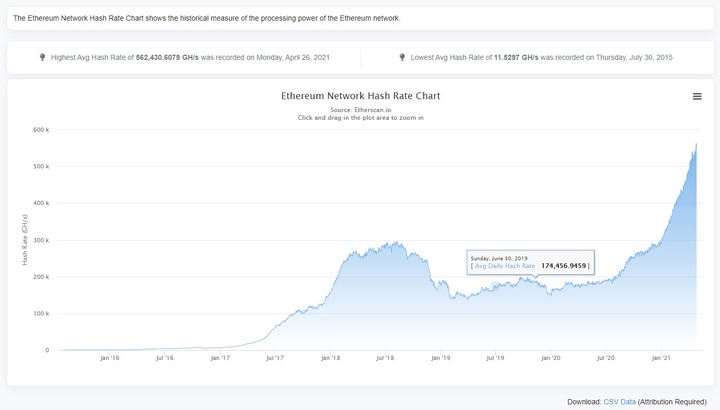Viewport: 720px width, 410px height.
Task: Click the lightbulb icon beside Lowest Avg Hash Rate
Action: 402,57
